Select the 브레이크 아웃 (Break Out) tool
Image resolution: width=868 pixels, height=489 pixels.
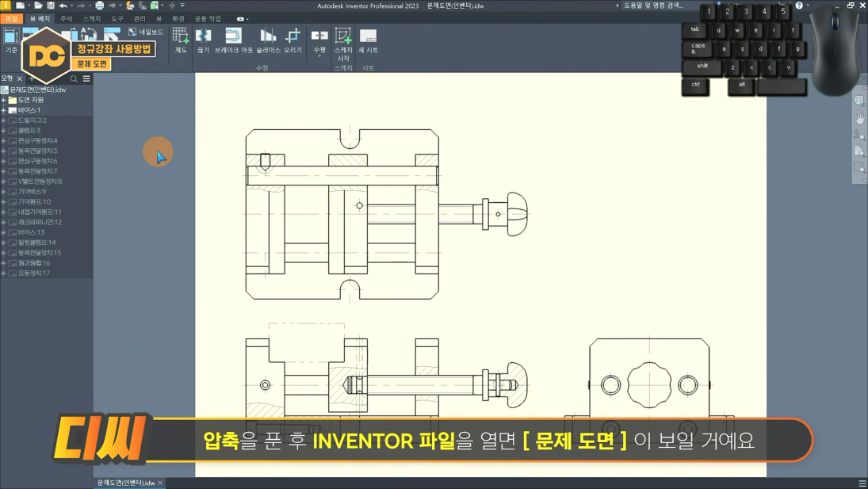(234, 40)
